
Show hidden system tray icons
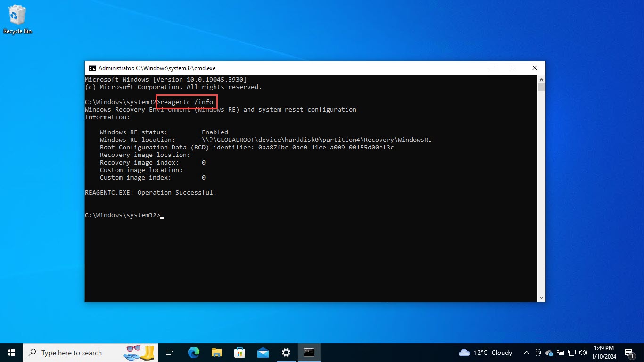[527, 353]
